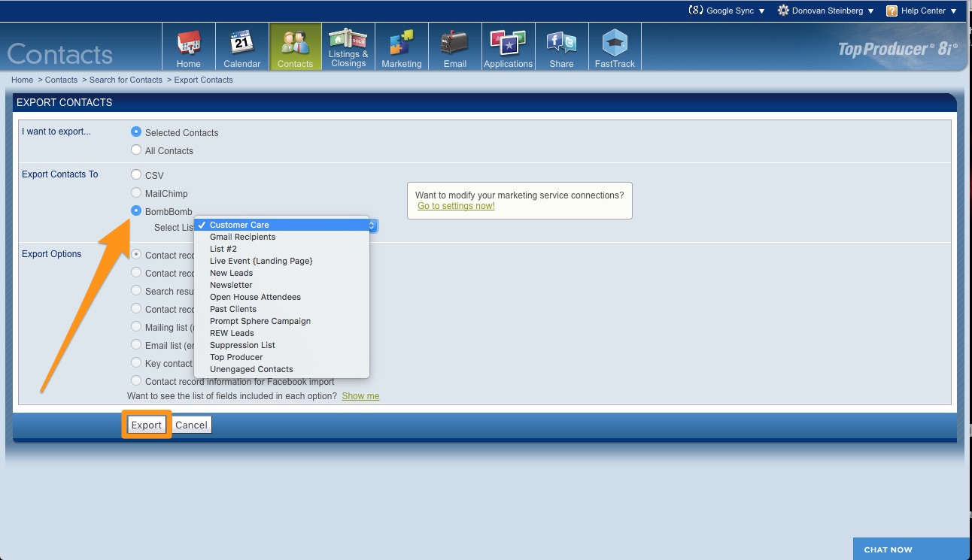Select the All Contacts radio button
The image size is (972, 560).
136,150
